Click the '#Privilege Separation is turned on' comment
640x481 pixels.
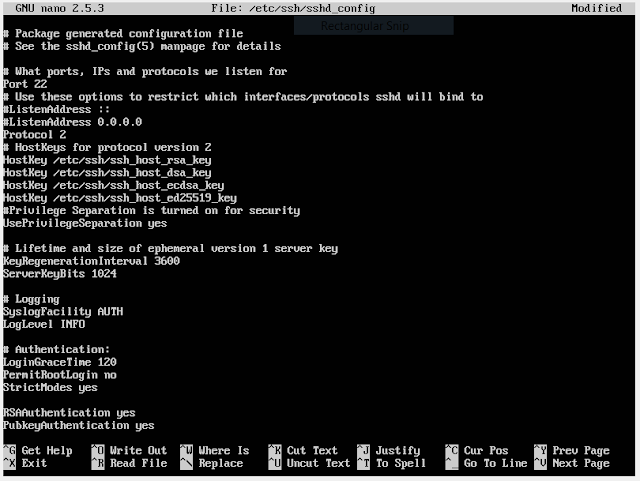coord(151,211)
